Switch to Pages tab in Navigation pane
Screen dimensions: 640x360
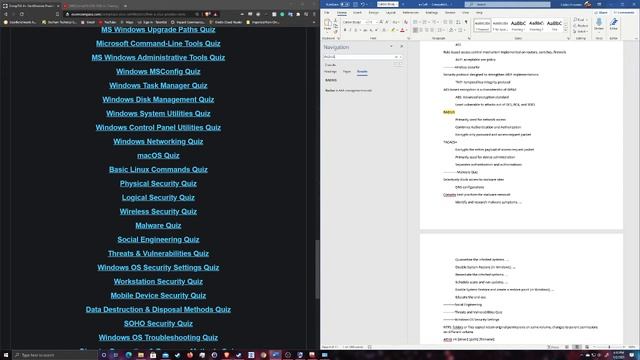pos(347,72)
